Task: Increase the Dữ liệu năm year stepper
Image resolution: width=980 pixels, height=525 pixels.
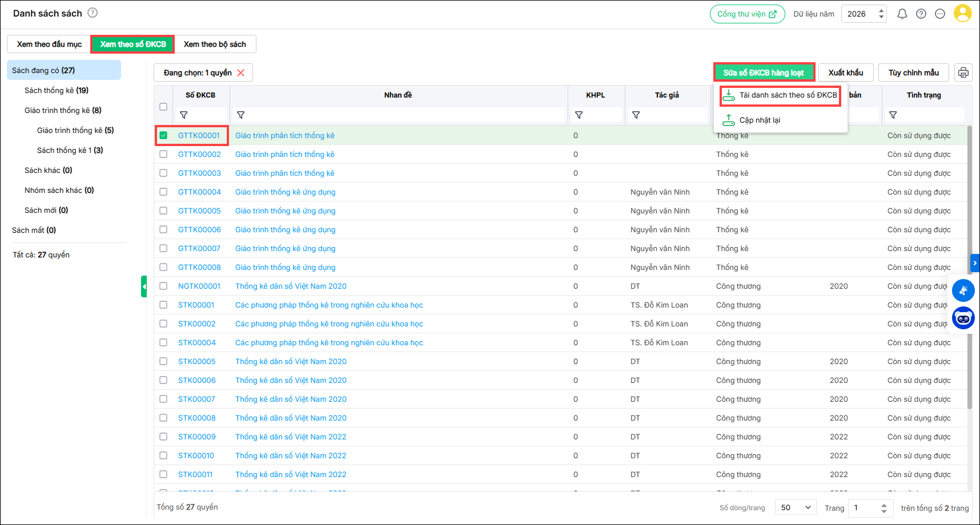Action: (x=881, y=10)
